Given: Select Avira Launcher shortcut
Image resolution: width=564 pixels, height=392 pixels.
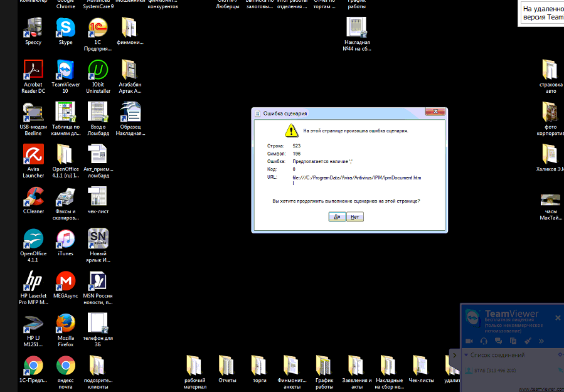Looking at the screenshot, I should [33, 161].
